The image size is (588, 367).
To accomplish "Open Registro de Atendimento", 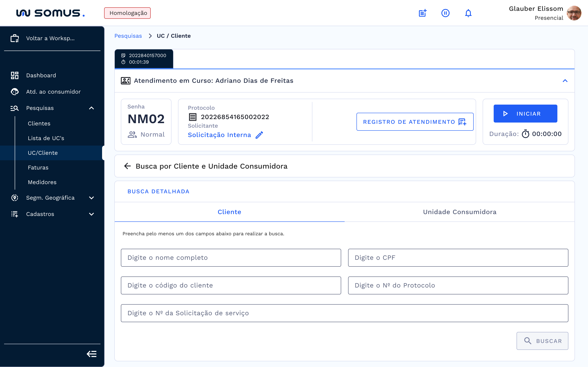I will [414, 122].
